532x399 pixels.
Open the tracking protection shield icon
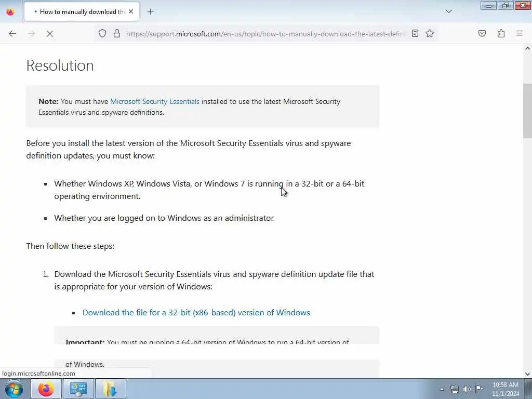[102, 34]
